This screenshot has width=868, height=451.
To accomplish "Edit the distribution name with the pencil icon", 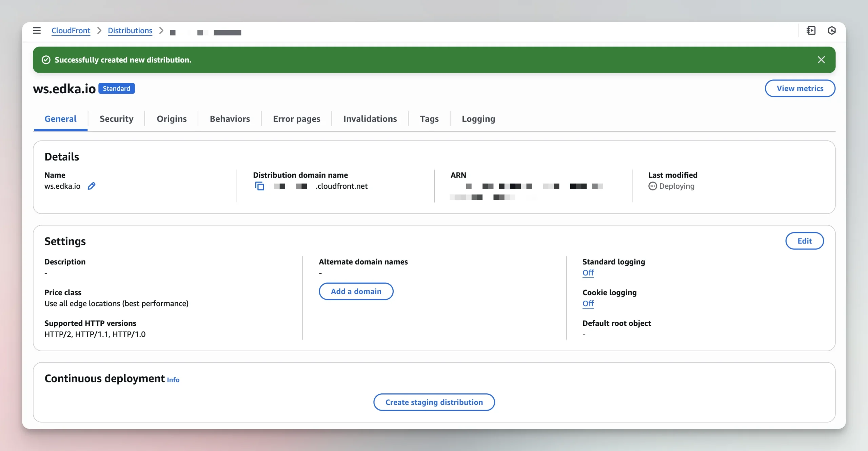I will point(92,186).
